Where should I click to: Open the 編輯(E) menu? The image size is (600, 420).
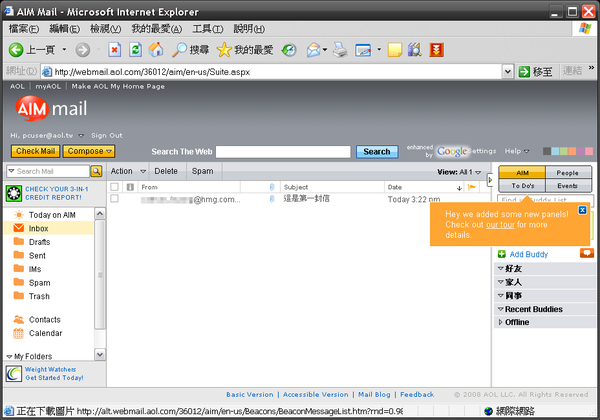tap(65, 29)
